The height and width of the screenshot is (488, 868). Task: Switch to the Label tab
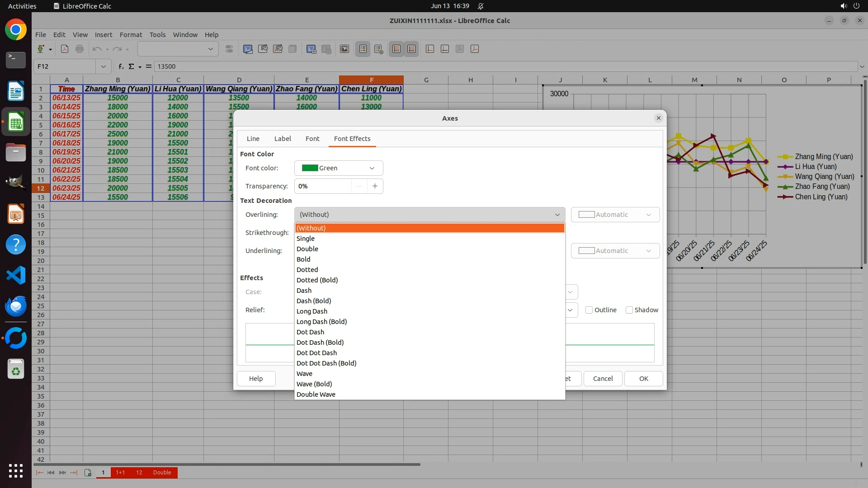pyautogui.click(x=282, y=139)
